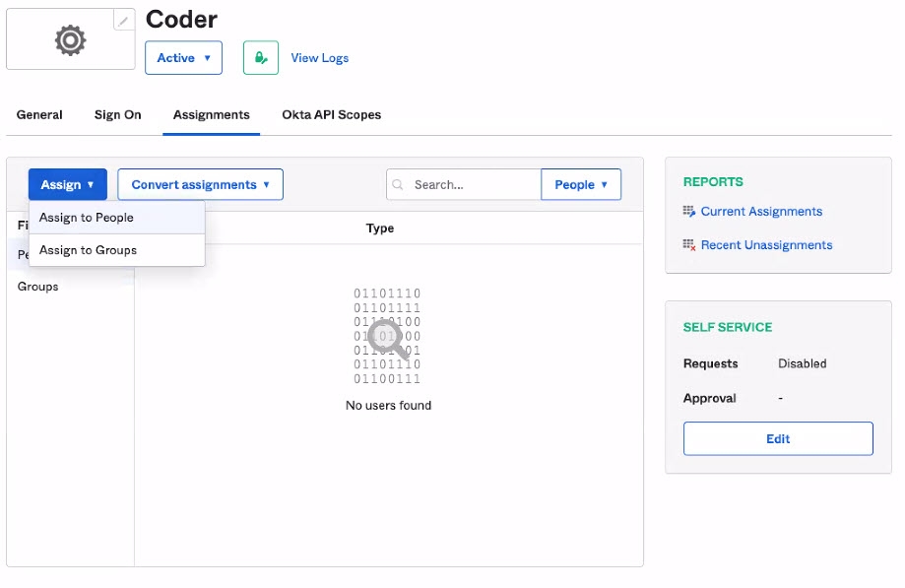
Task: Focus the Search input field
Action: [464, 184]
